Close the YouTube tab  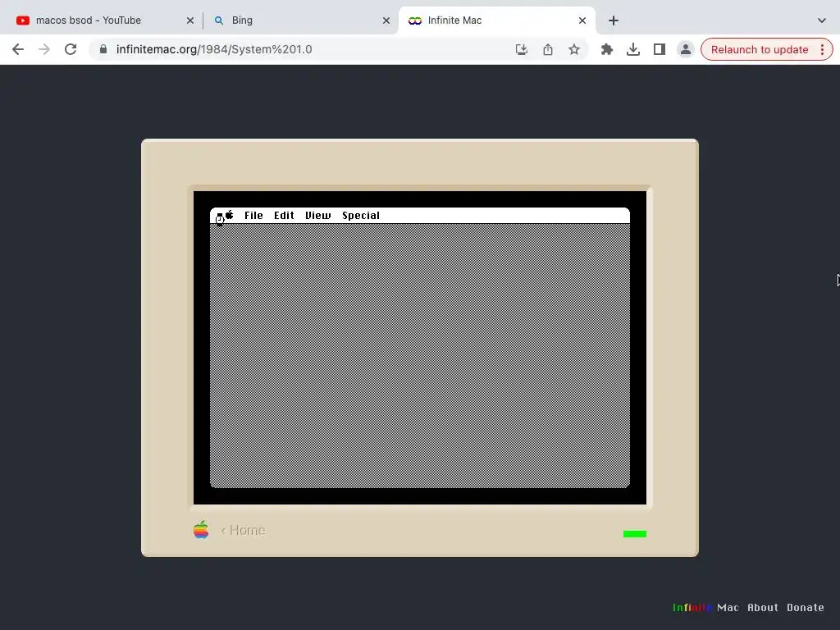coord(190,21)
